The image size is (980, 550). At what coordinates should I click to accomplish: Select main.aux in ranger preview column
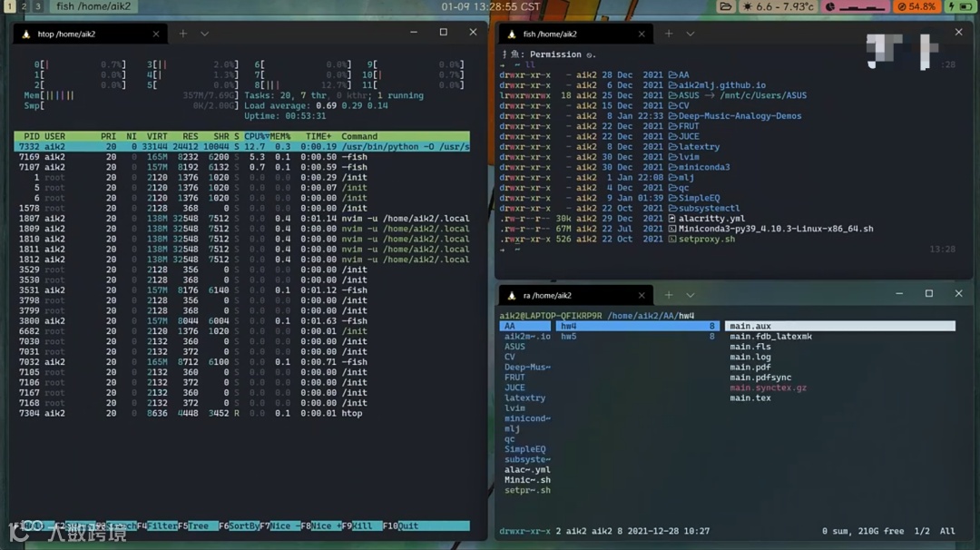(x=840, y=326)
